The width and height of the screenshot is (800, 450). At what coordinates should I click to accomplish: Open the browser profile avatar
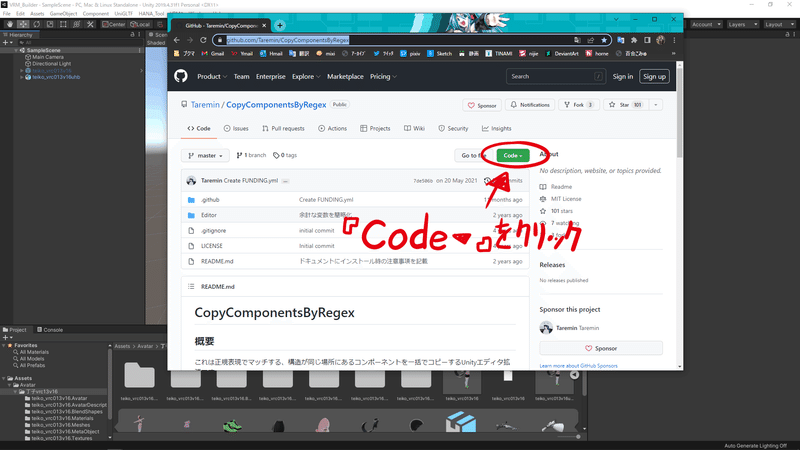(661, 40)
